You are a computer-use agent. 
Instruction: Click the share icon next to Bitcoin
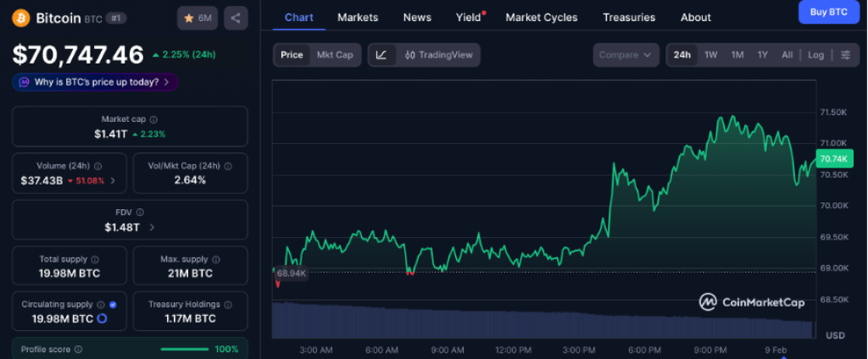pyautogui.click(x=236, y=17)
